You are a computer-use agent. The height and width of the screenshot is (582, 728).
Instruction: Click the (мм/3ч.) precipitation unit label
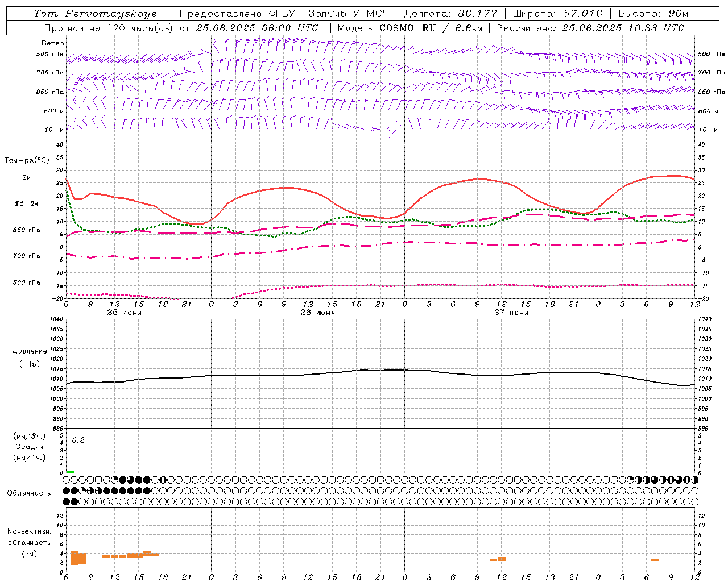(x=30, y=436)
